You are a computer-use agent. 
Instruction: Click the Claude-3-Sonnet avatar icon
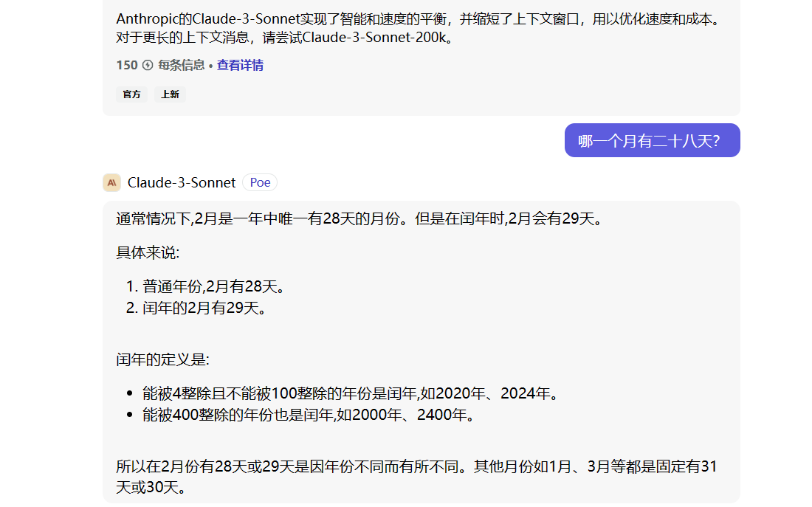[112, 182]
